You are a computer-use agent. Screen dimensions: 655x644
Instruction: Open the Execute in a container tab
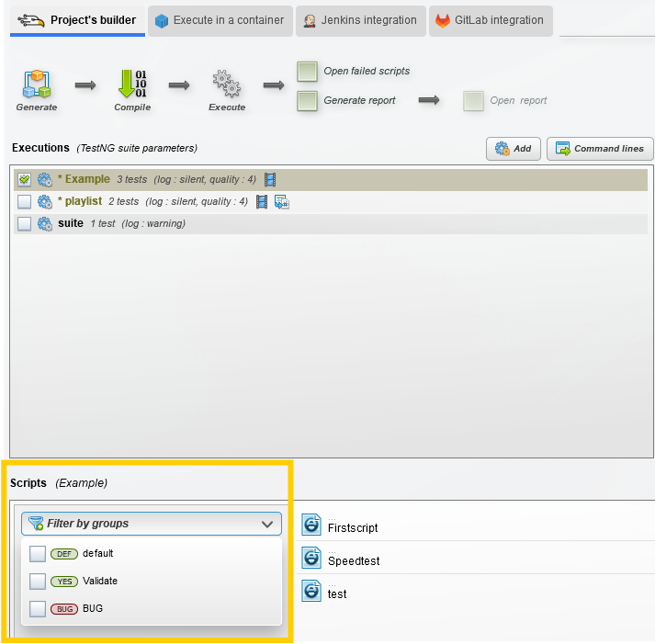(x=220, y=20)
